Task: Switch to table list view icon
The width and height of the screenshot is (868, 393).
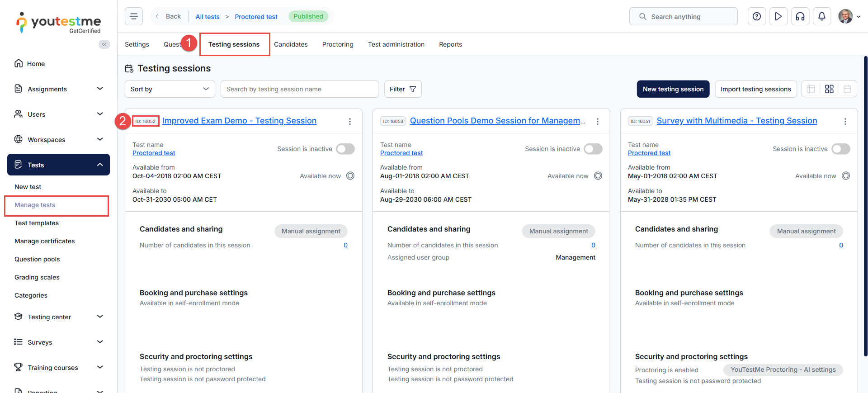Action: click(811, 89)
